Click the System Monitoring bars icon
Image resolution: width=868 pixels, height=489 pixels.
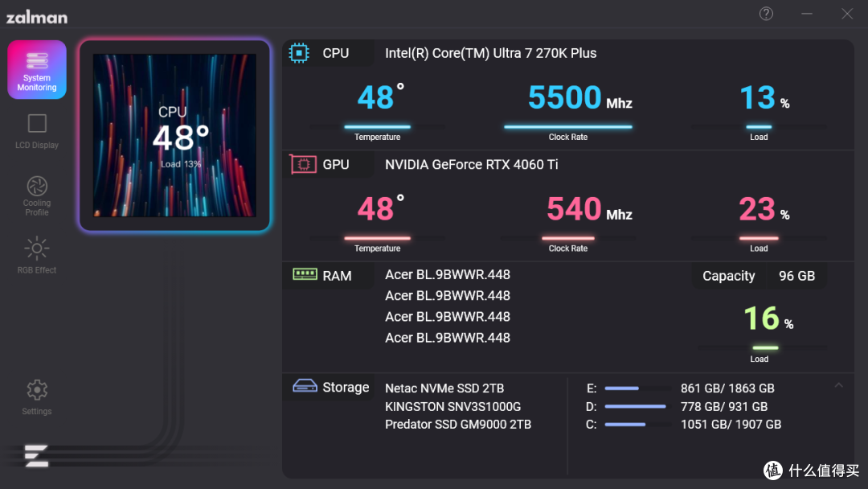tap(37, 60)
